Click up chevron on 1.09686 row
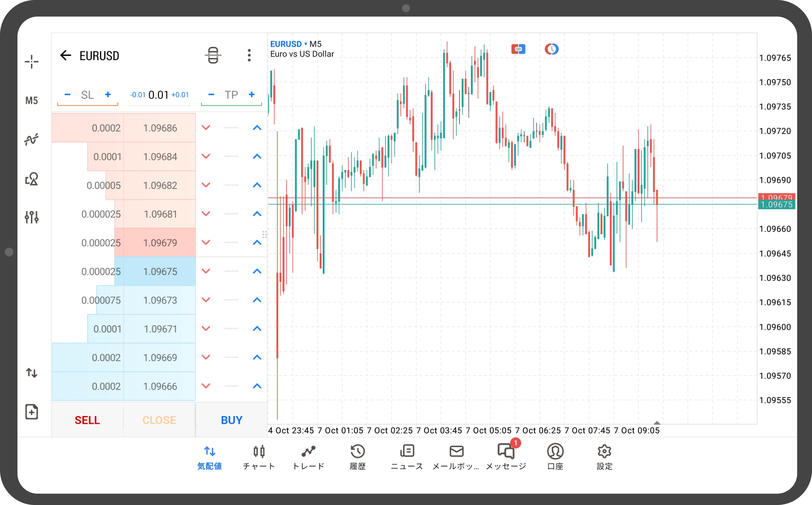 tap(257, 128)
